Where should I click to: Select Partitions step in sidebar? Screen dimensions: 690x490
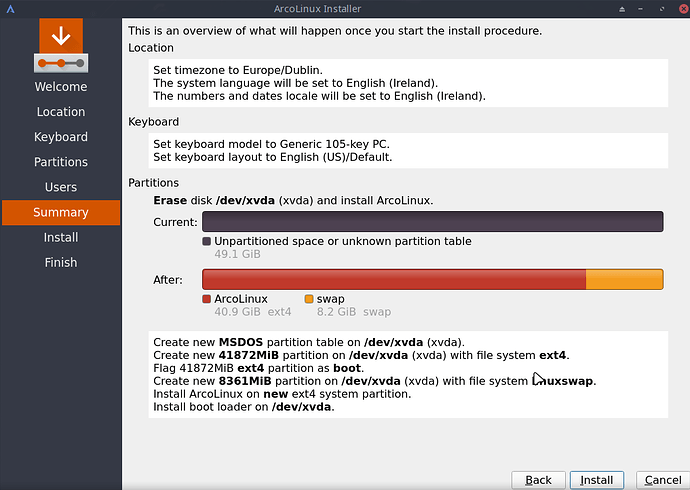coord(61,162)
